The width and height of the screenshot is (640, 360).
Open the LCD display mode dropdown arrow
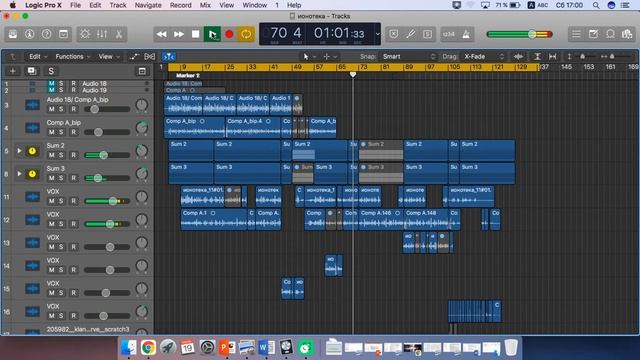pos(378,34)
